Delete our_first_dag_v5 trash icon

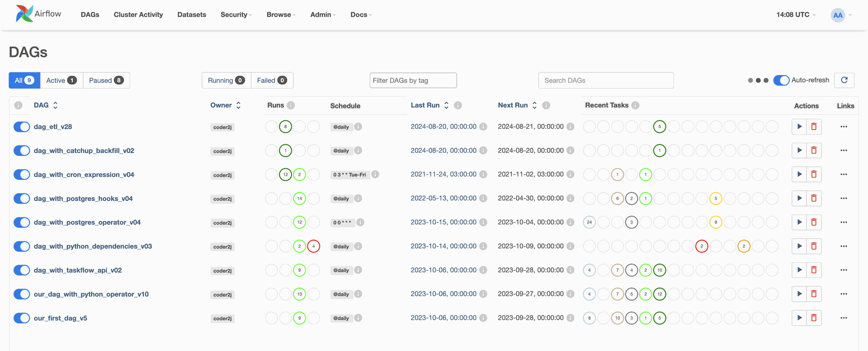click(814, 318)
